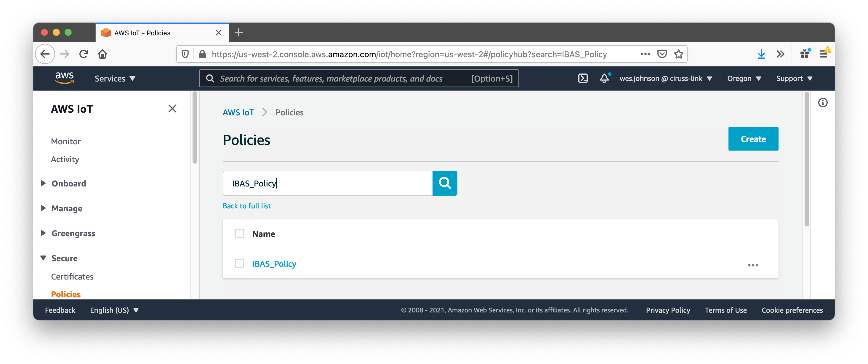Open the Services menu
The width and height of the screenshot is (868, 364).
coord(115,79)
